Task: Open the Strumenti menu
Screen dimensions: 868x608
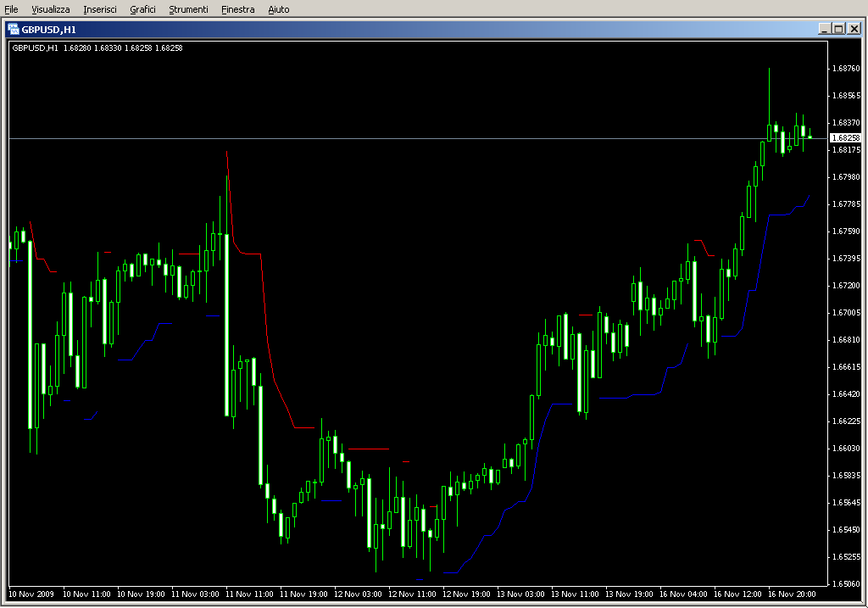Action: (188, 9)
